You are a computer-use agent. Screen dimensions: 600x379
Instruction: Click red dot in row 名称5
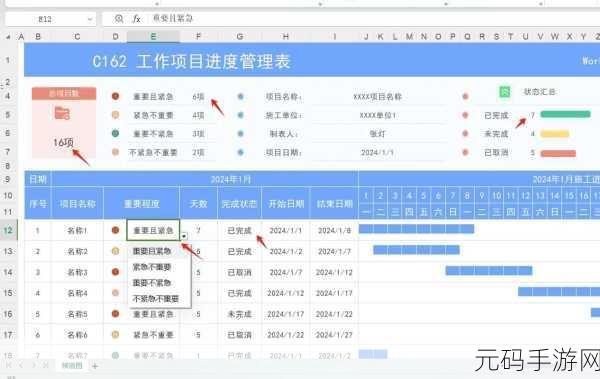pyautogui.click(x=115, y=314)
